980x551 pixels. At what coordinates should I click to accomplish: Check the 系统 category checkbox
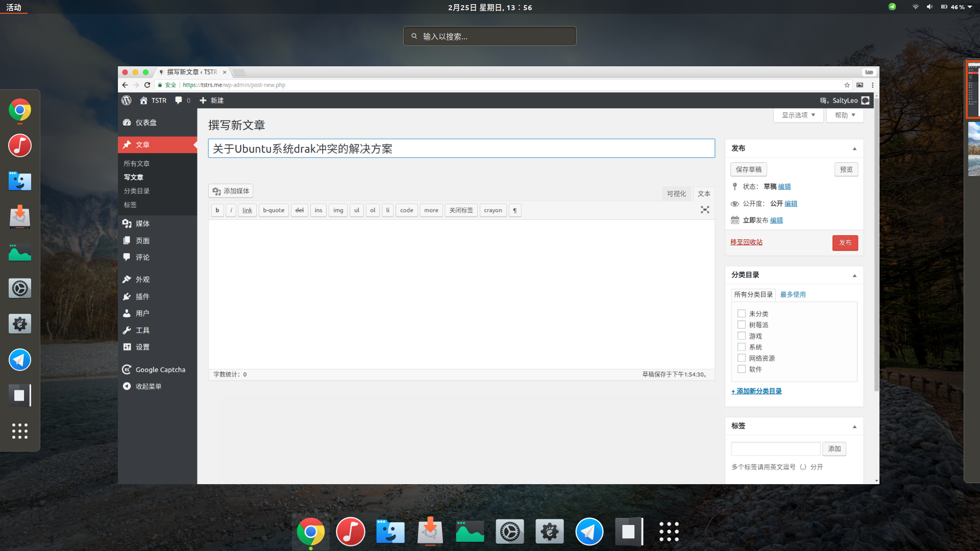[x=742, y=347]
